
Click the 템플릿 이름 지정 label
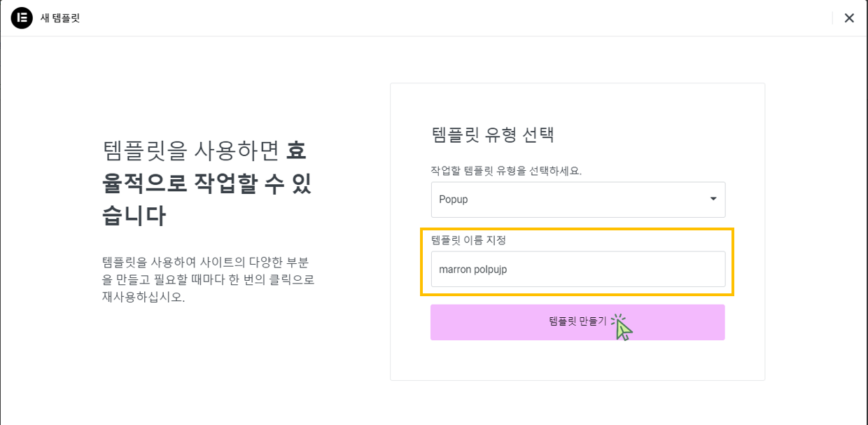click(x=468, y=240)
